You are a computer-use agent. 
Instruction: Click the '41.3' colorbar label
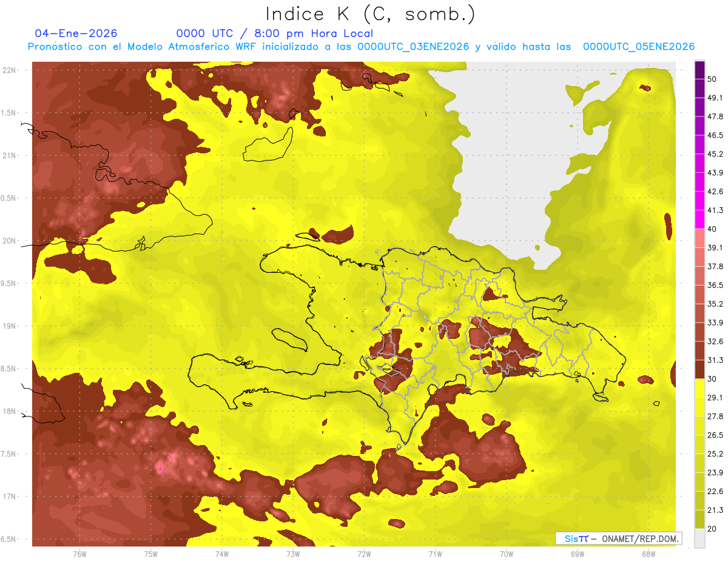tap(715, 210)
